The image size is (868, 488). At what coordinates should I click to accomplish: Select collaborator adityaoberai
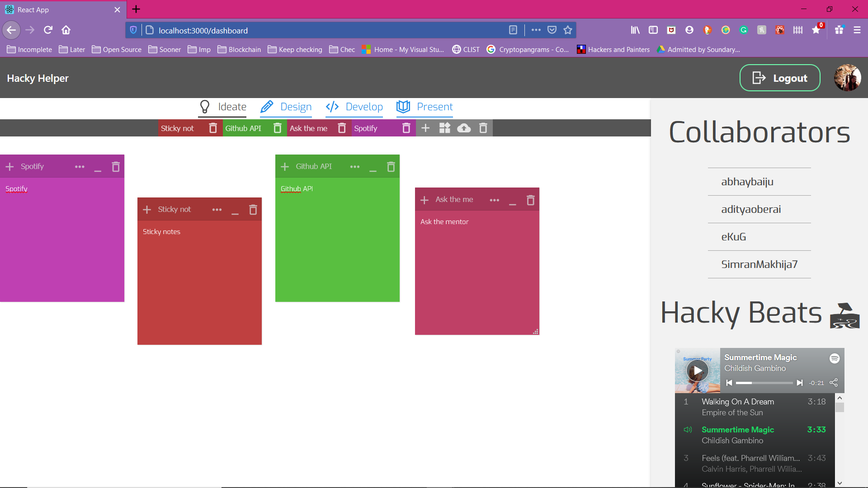click(x=751, y=209)
